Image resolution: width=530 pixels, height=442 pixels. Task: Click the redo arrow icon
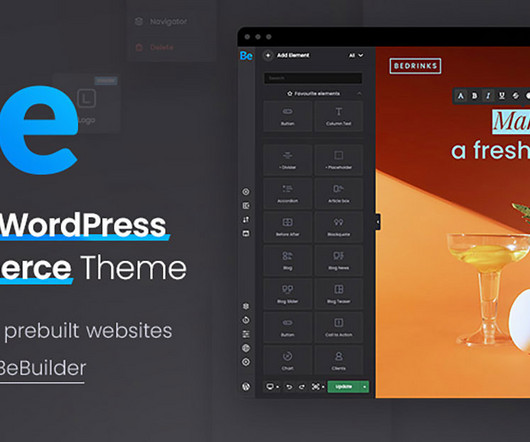tap(302, 387)
